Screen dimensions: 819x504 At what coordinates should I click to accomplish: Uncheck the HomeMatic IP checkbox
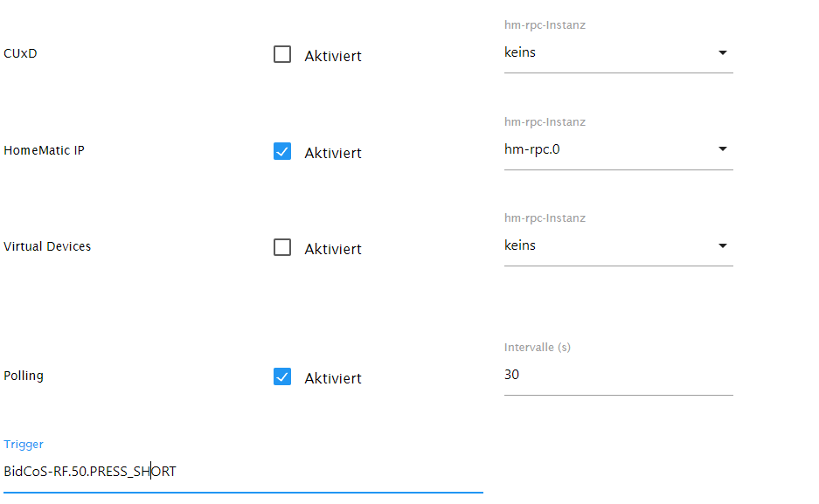pos(282,152)
